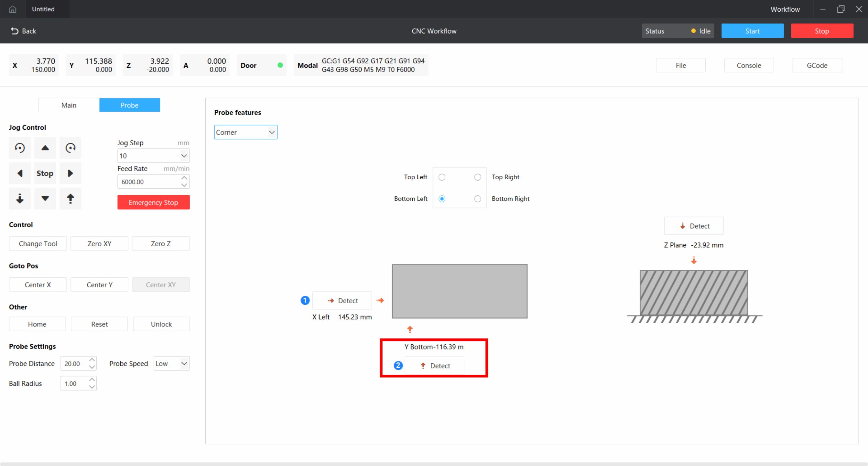
Task: Click the Zero XY button
Action: point(99,243)
